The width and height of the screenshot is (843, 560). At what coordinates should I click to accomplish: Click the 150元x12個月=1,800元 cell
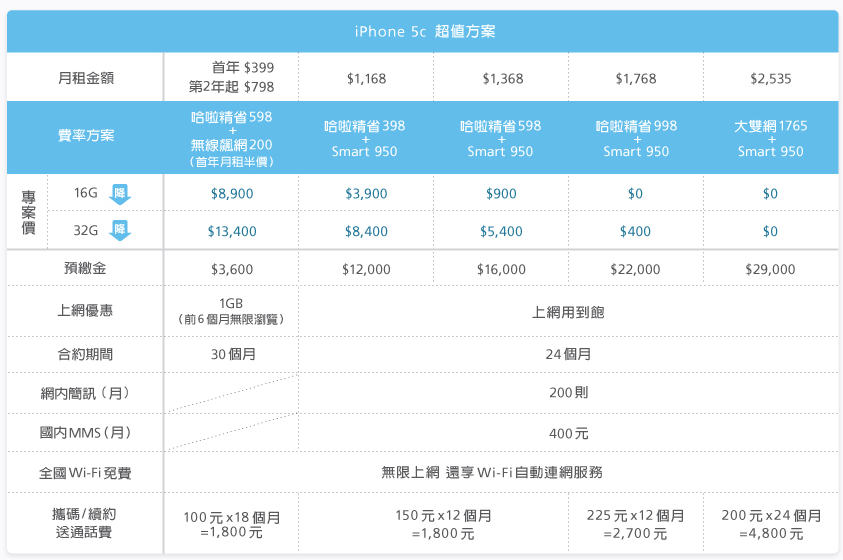pos(444,524)
